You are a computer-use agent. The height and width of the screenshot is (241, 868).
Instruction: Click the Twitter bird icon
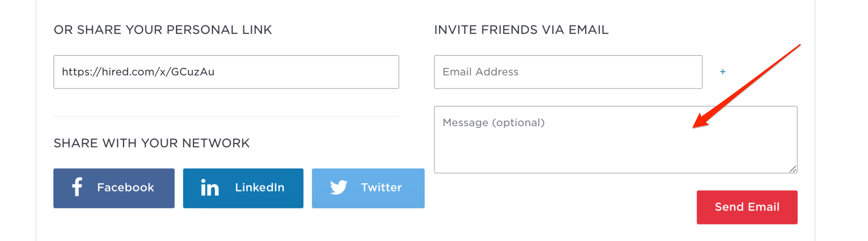[x=339, y=187]
